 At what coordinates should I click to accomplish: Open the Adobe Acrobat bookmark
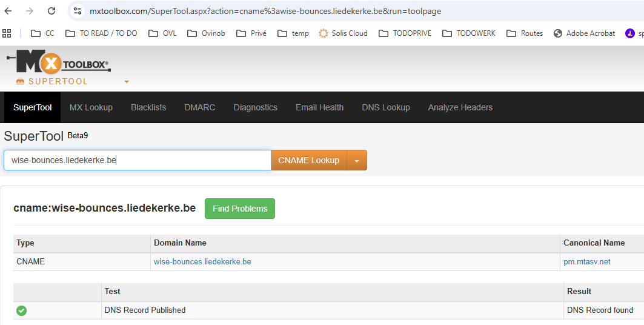tap(584, 33)
